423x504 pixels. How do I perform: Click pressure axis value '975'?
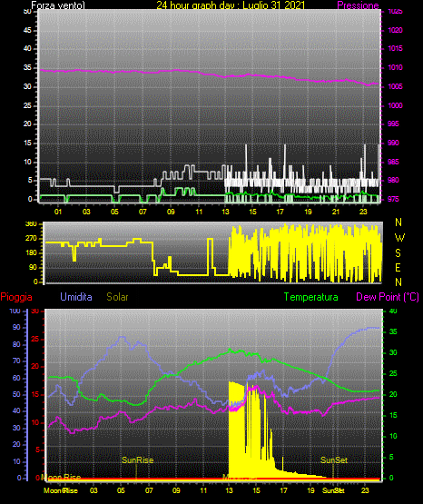point(393,199)
